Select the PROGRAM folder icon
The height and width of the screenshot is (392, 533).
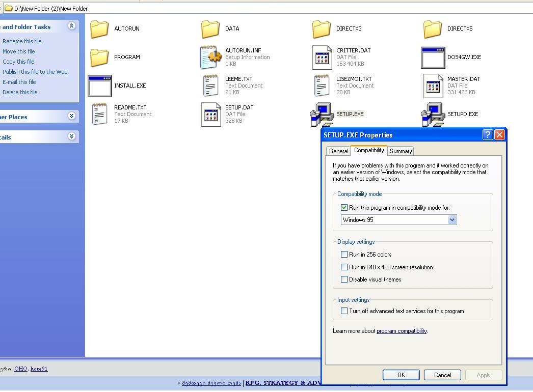tap(99, 58)
